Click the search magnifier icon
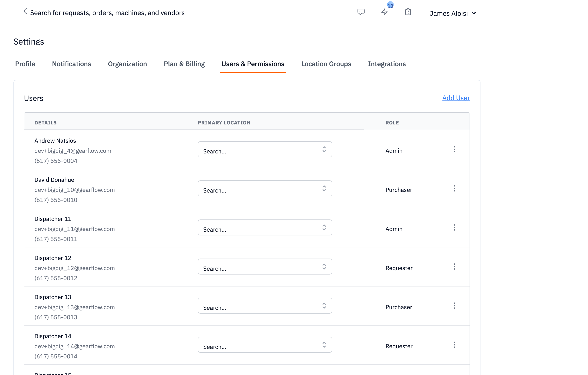 point(26,11)
